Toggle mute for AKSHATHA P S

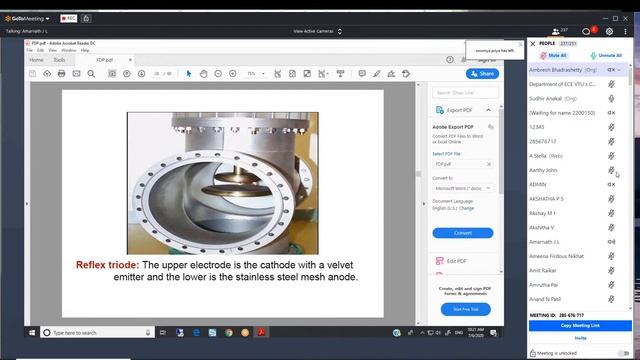pyautogui.click(x=611, y=199)
